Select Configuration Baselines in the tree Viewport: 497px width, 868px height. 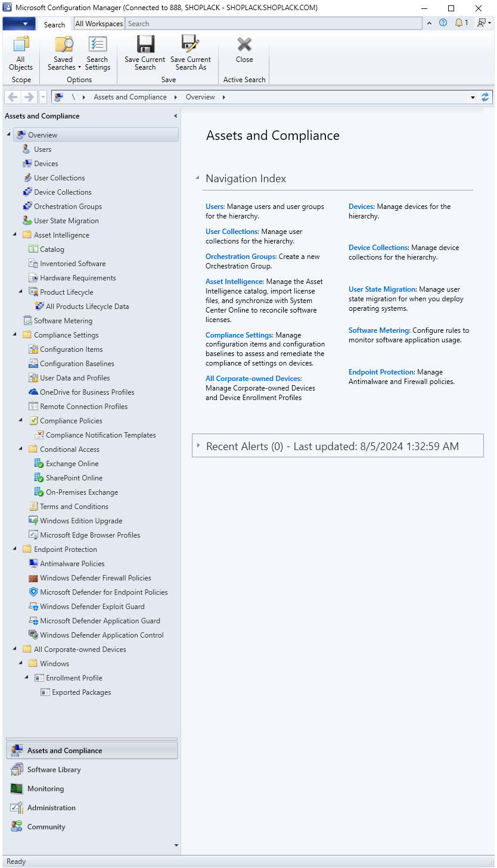click(x=77, y=364)
